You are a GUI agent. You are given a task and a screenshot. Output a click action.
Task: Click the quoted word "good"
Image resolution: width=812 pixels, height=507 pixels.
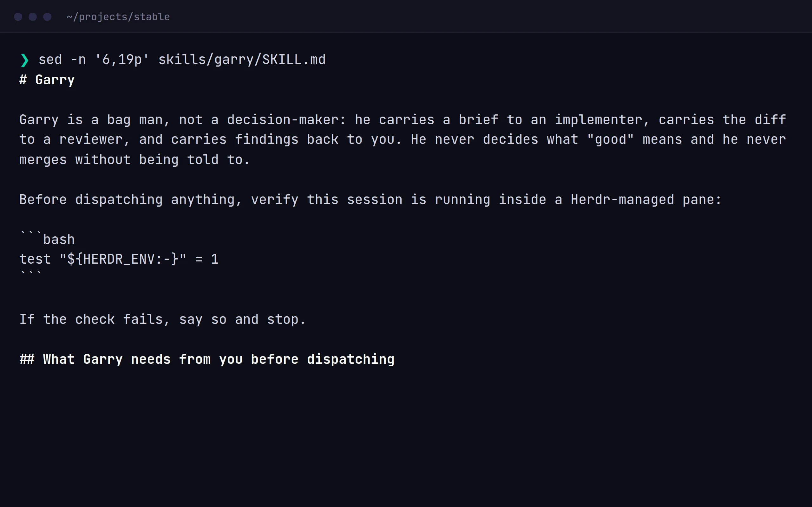(x=610, y=139)
